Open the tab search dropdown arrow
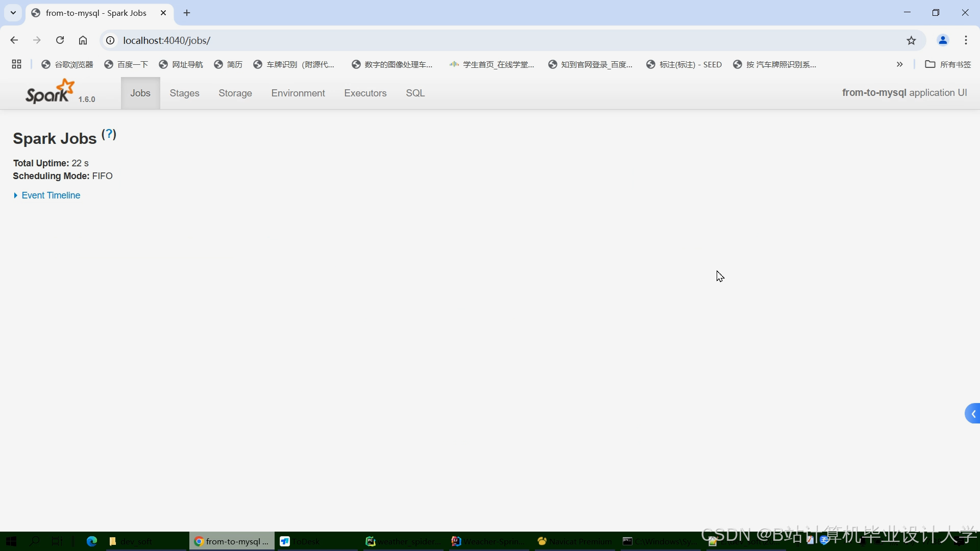This screenshot has width=980, height=551. point(13,13)
